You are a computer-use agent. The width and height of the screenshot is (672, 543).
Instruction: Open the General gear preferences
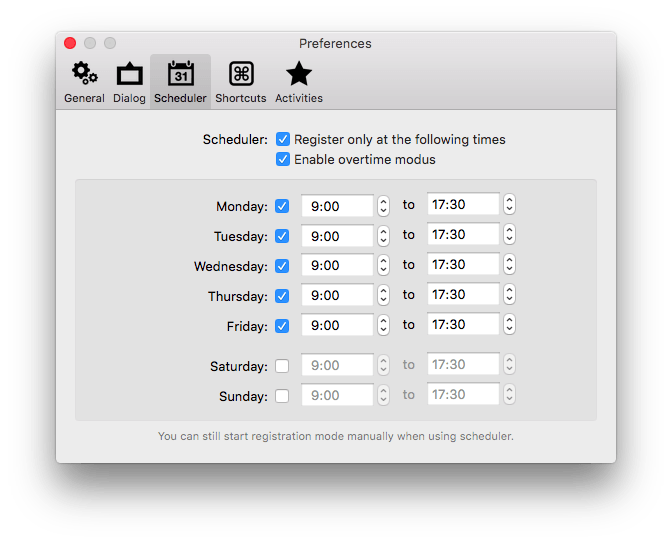(84, 82)
